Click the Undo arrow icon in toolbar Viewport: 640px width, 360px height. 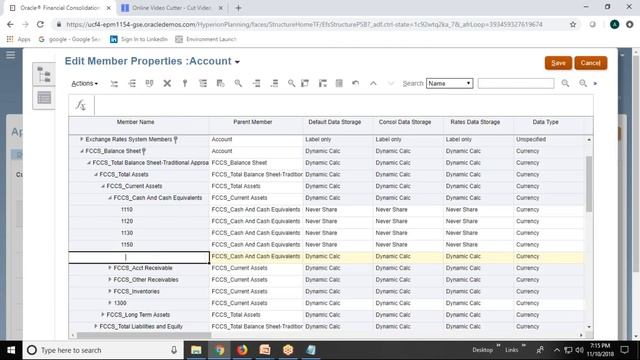point(356,83)
